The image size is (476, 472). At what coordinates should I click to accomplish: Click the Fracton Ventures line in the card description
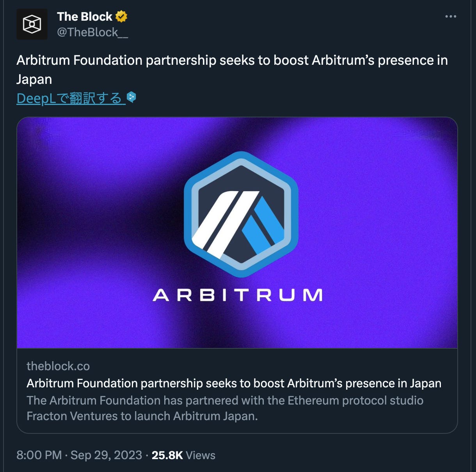(x=142, y=416)
